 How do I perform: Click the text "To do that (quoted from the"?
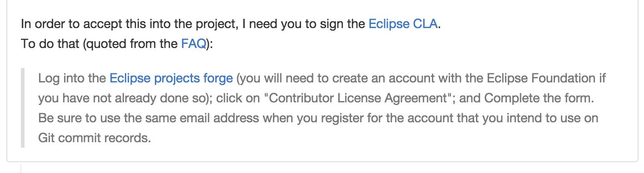coord(99,44)
